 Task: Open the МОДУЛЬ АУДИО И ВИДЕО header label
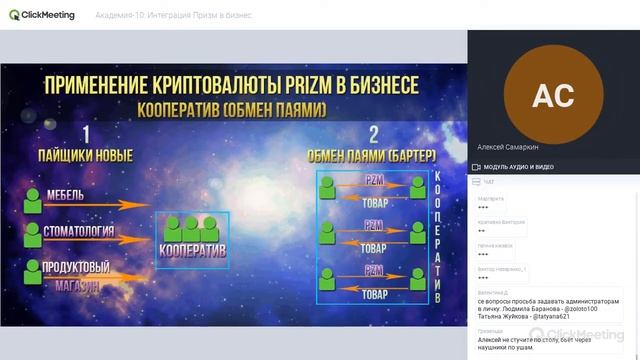(x=518, y=167)
